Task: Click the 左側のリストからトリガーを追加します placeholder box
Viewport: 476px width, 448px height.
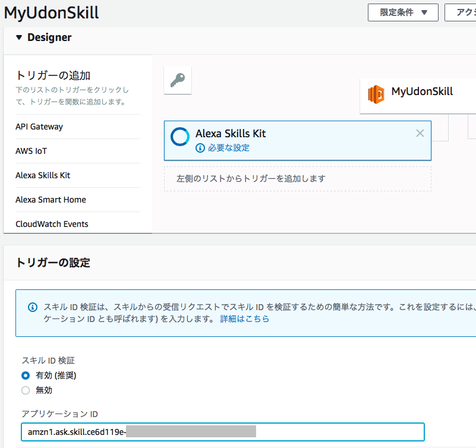Action: (x=298, y=179)
